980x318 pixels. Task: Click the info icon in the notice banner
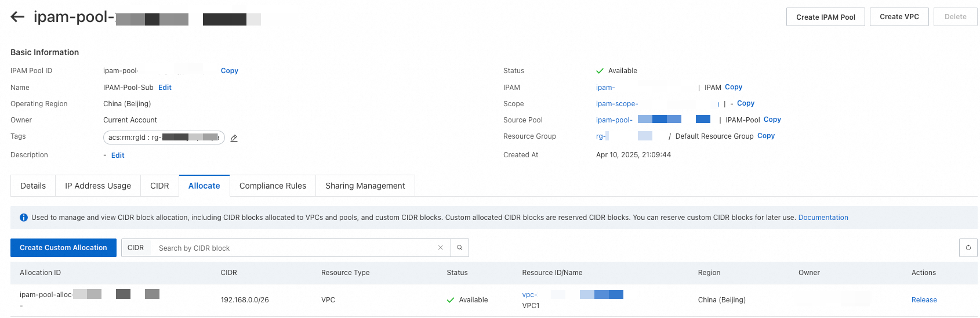24,218
